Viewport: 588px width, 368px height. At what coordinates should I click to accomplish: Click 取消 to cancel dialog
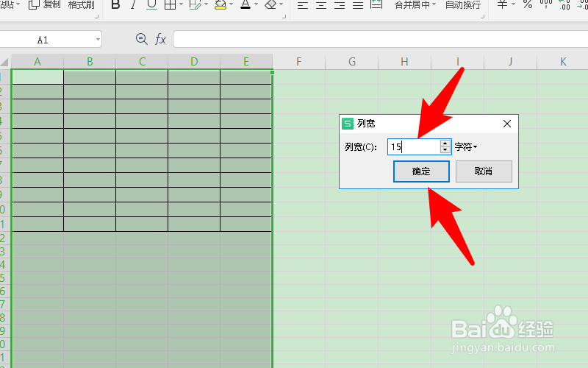(x=484, y=171)
